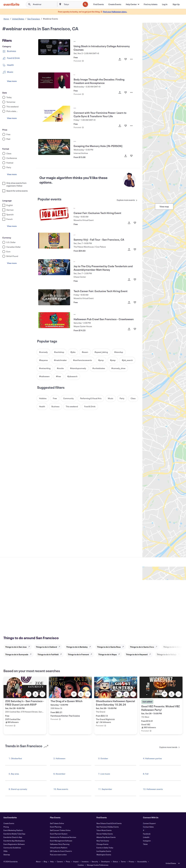This screenshot has width=186, height=868.
Task: Select U.S. Dollar currency
Action: pos(4,242)
